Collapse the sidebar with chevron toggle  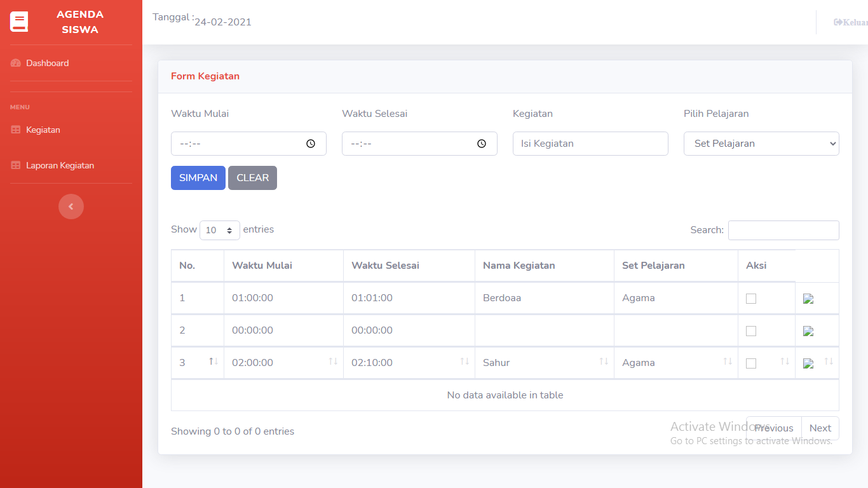point(71,207)
